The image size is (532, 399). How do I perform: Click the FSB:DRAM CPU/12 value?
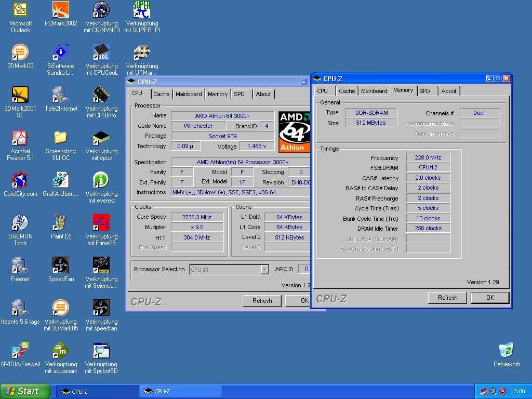coord(428,167)
